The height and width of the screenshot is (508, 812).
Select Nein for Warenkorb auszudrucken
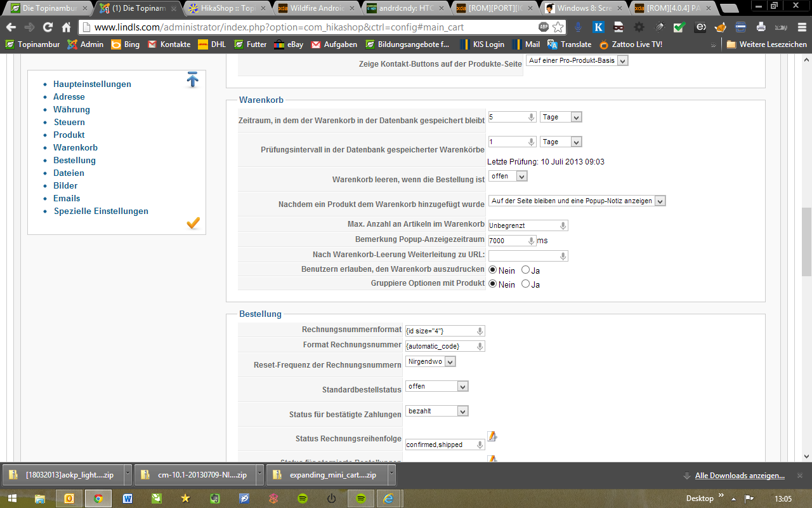click(x=493, y=270)
